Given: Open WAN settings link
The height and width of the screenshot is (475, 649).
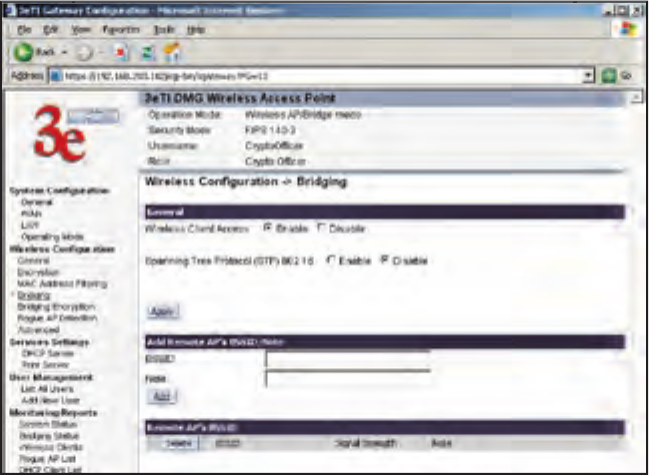Looking at the screenshot, I should [31, 214].
